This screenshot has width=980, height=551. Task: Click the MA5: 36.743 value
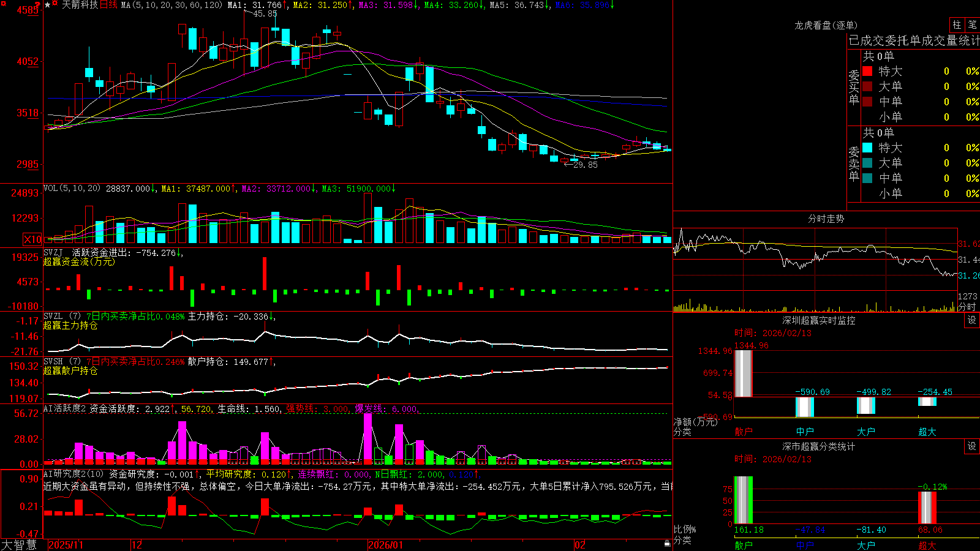517,5
